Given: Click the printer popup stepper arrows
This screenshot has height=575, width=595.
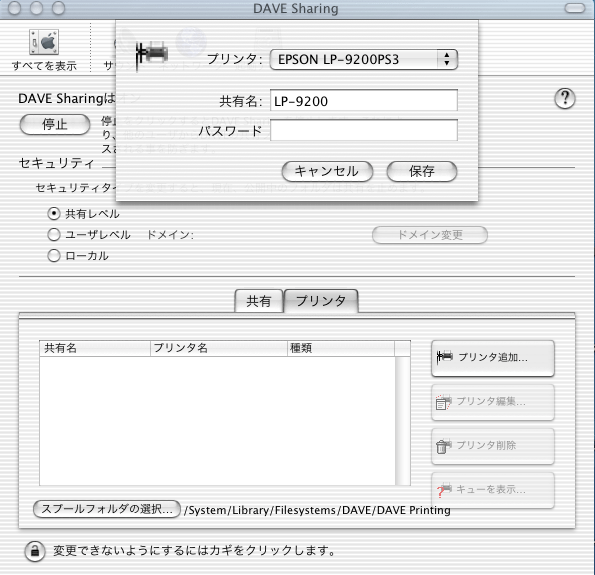Looking at the screenshot, I should pyautogui.click(x=447, y=60).
